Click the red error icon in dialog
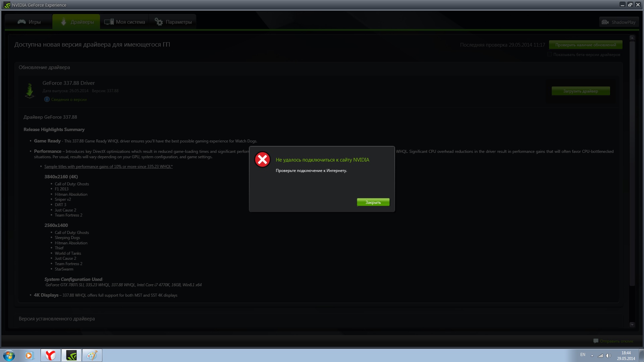 coord(262,160)
